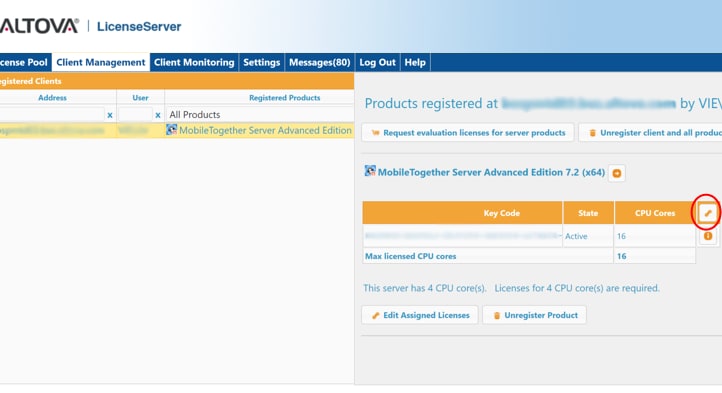Click the Altova logo

pos(39,26)
